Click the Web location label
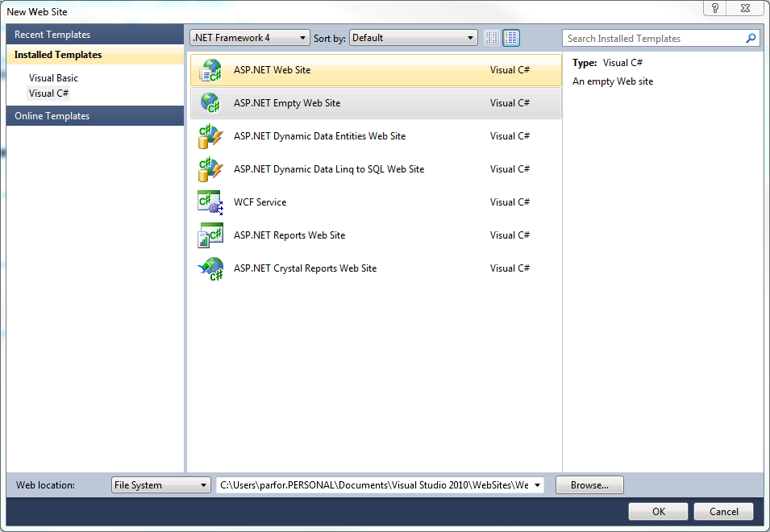The image size is (770, 532). click(x=46, y=485)
